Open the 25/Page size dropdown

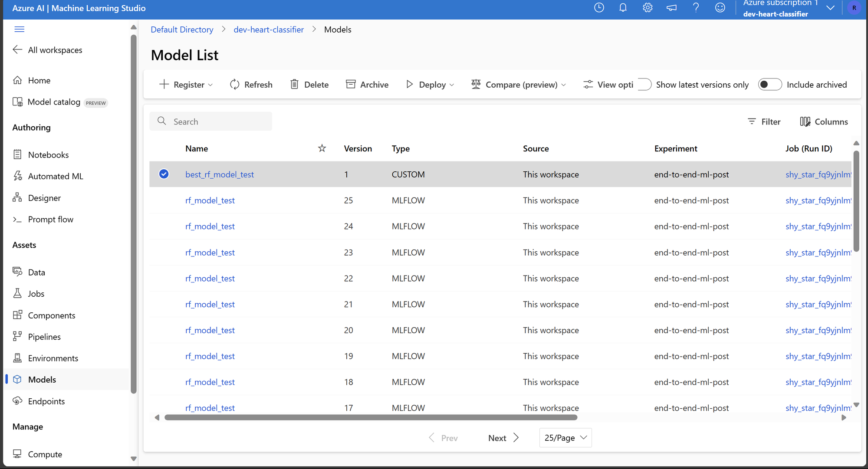(x=565, y=438)
